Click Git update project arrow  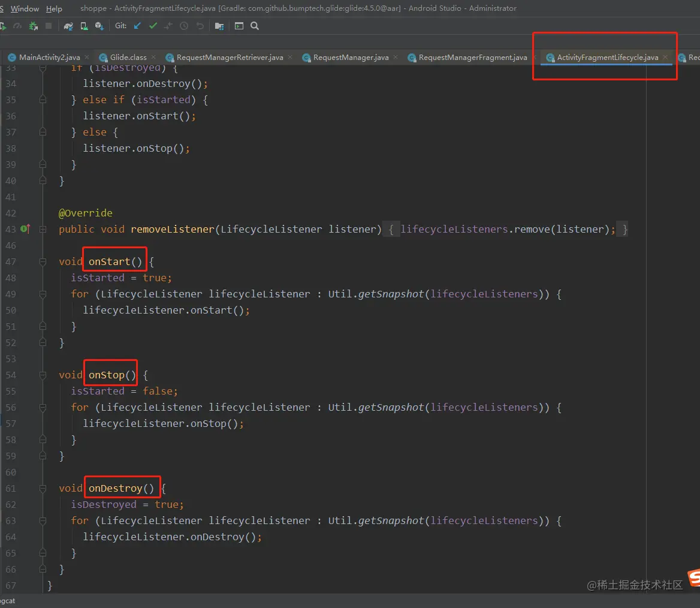(x=137, y=26)
